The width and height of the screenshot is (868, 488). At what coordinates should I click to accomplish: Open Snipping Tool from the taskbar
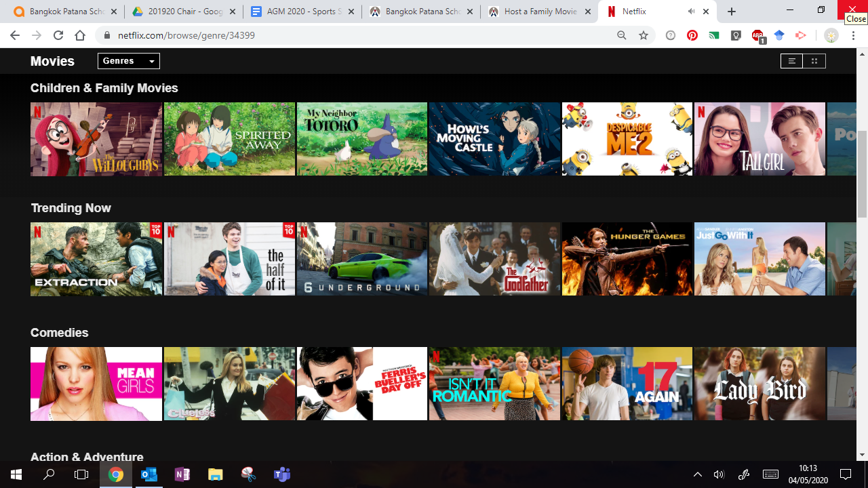click(248, 474)
